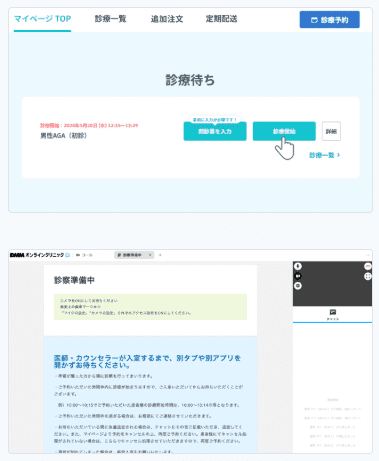Click the 診療待ち heading
Image resolution: width=379 pixels, height=461 pixels.
coord(190,80)
